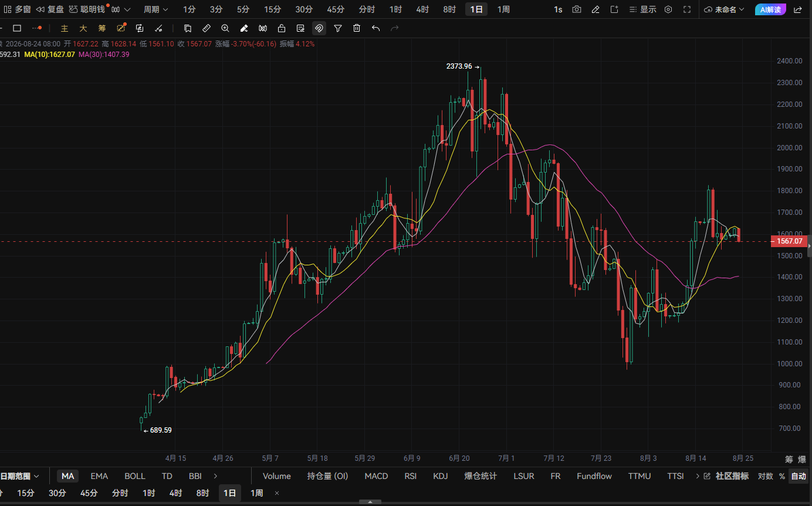Open the 多窗 multi-window layout
Screen dimensions: 812x506
(18, 9)
